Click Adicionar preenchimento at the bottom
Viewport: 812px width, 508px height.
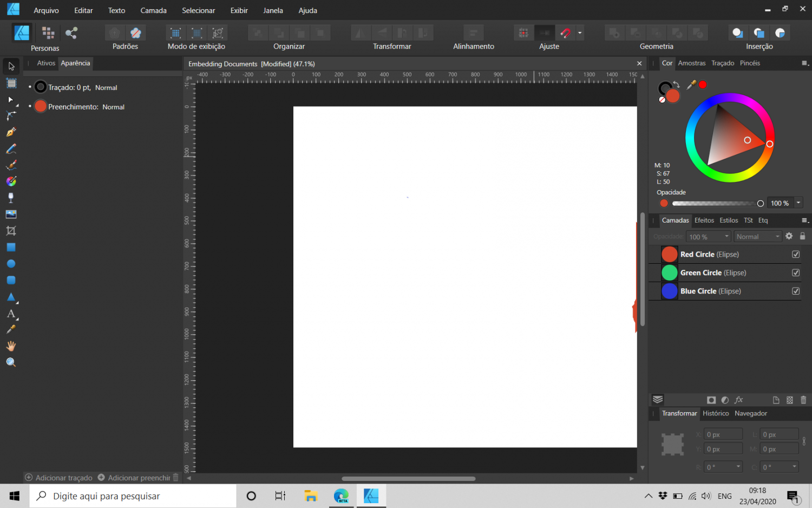pyautogui.click(x=134, y=477)
